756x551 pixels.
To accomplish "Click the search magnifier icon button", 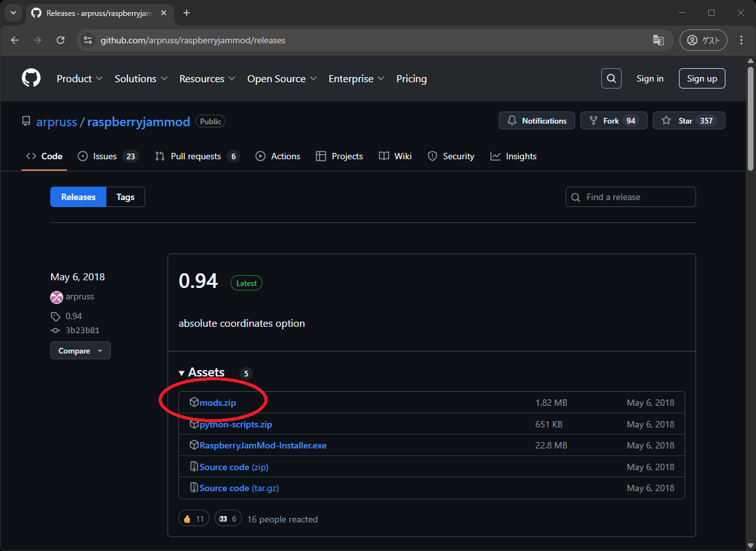I will 611,78.
